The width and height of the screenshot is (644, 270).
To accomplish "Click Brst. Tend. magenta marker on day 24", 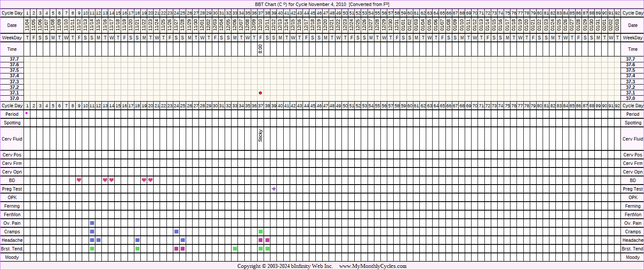I will pos(176,249).
